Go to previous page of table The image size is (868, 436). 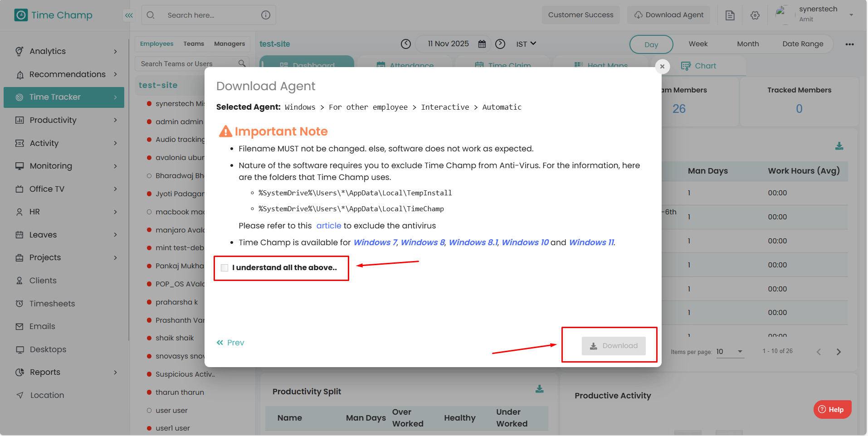coord(819,352)
